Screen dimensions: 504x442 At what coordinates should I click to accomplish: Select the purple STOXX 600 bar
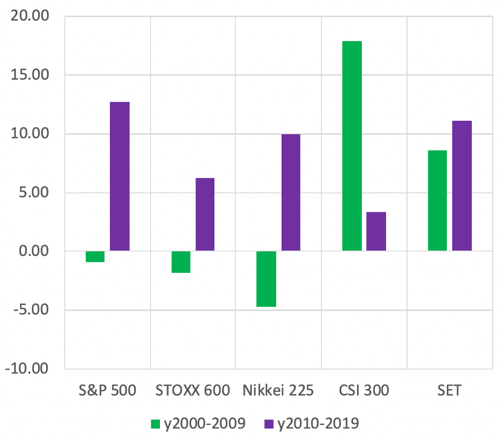click(205, 215)
